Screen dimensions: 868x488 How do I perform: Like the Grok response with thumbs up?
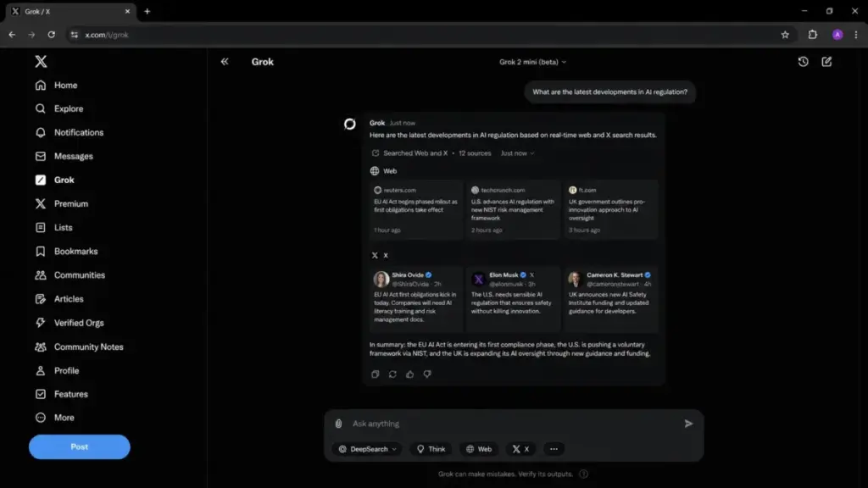pyautogui.click(x=409, y=374)
